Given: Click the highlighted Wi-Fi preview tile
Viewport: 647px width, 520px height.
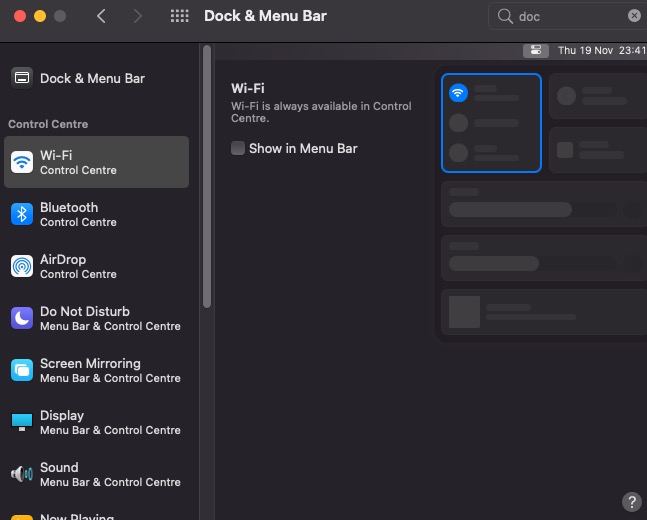Looking at the screenshot, I should tap(491, 123).
